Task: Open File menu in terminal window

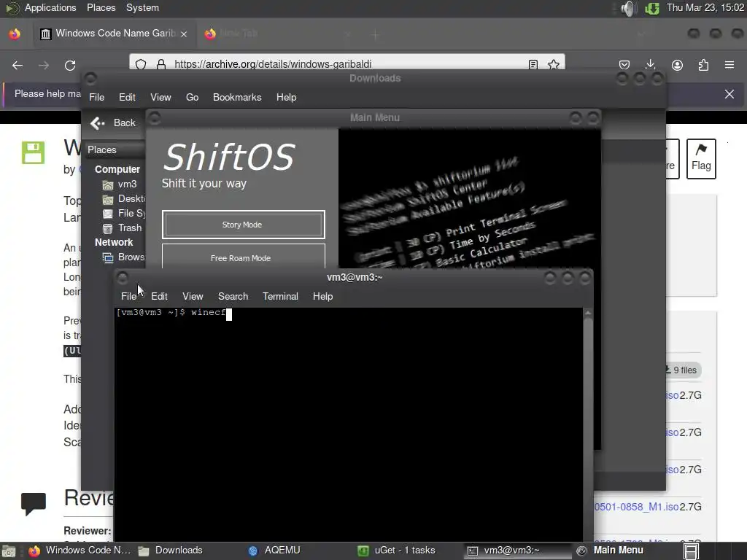Action: [x=128, y=296]
